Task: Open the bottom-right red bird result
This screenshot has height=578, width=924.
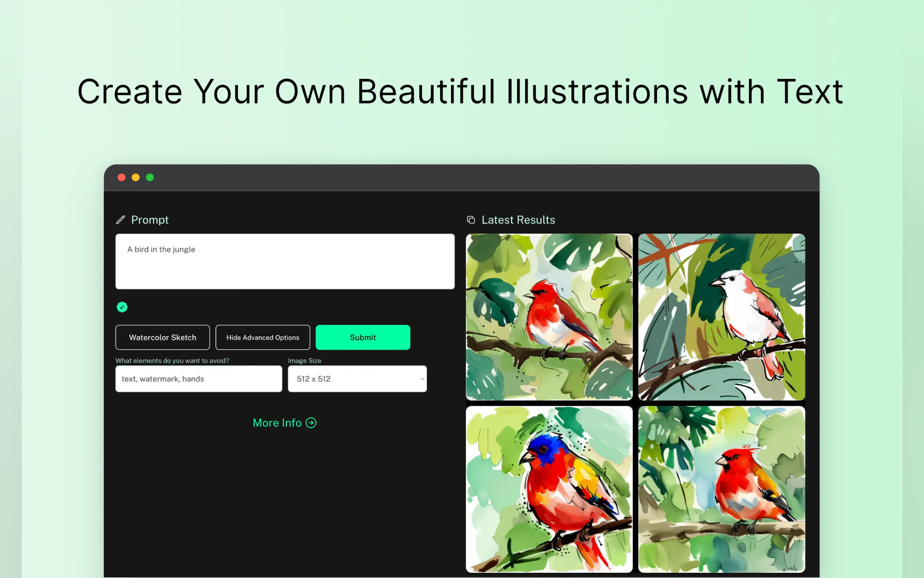Action: coord(721,489)
